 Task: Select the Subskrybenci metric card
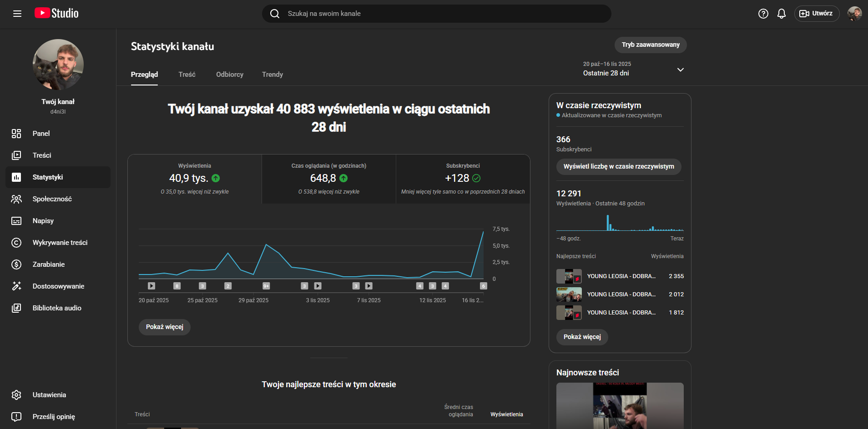463,179
